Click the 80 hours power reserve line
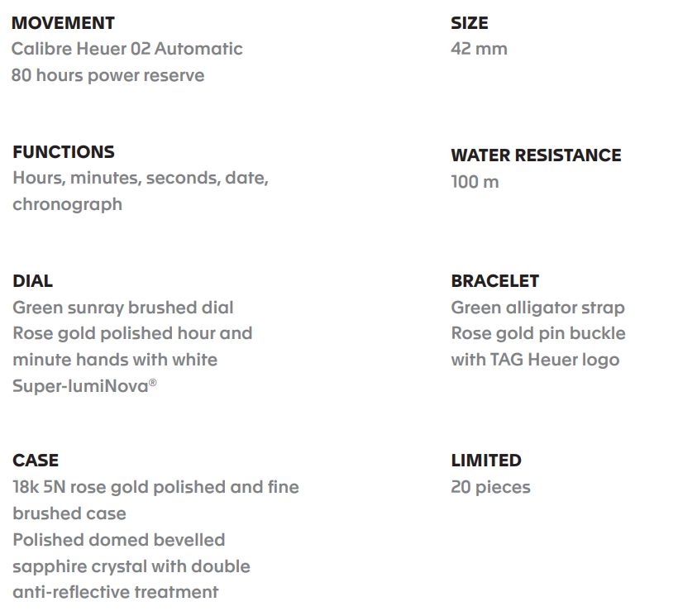 [107, 75]
